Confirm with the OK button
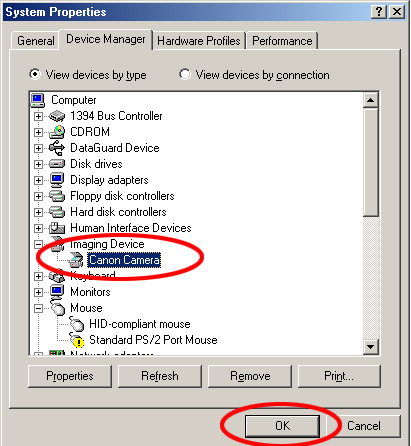The image size is (411, 446). pyautogui.click(x=282, y=426)
